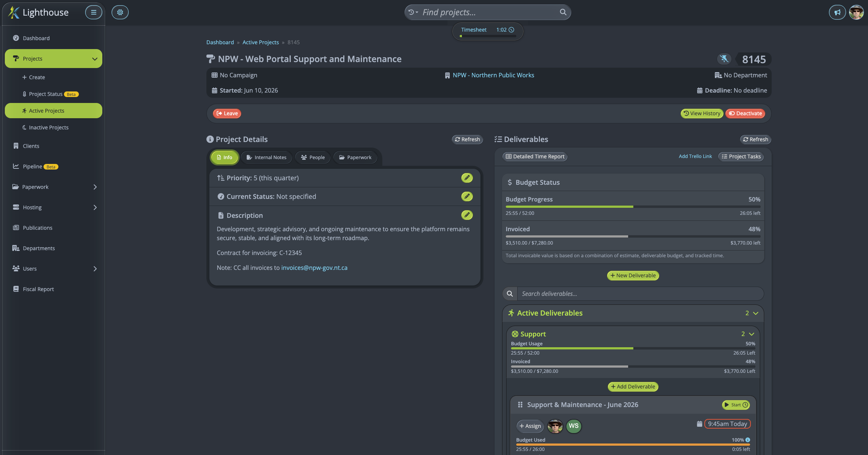Collapse the Support deliverable group
Image resolution: width=868 pixels, height=455 pixels.
pos(751,334)
